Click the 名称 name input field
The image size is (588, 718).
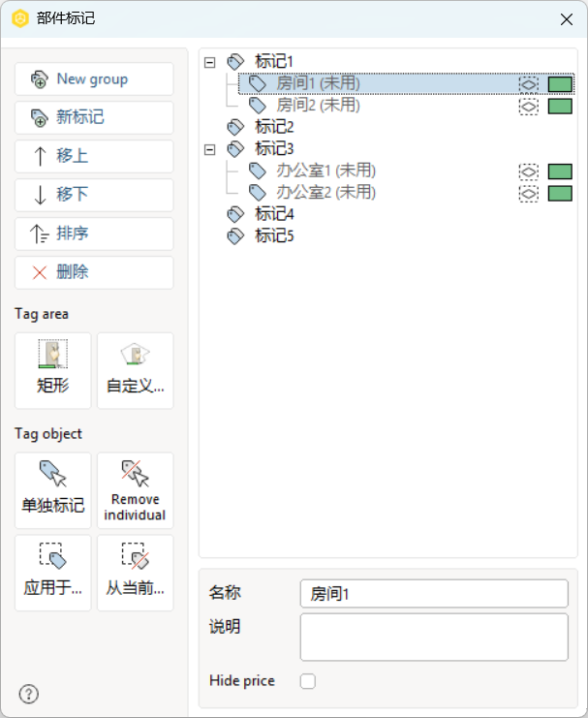click(x=434, y=594)
